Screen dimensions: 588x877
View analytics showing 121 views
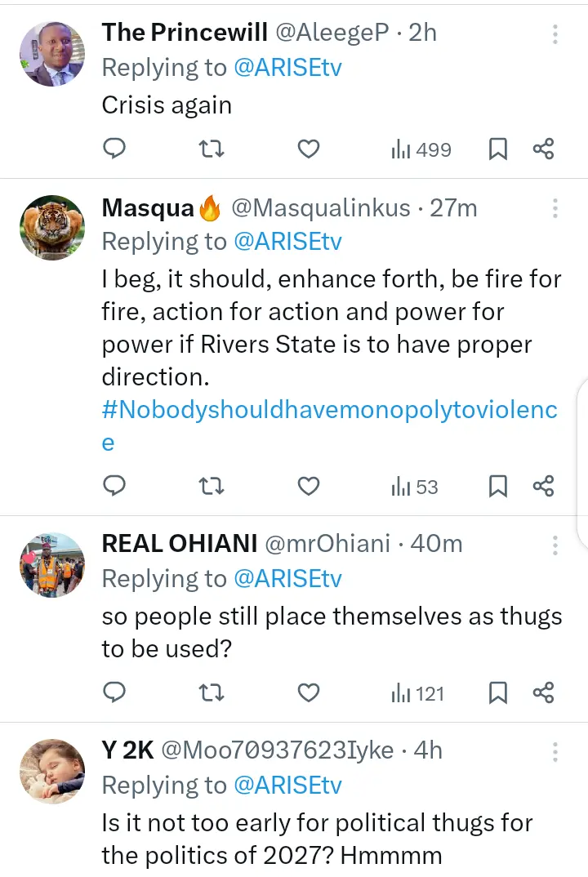pos(417,693)
